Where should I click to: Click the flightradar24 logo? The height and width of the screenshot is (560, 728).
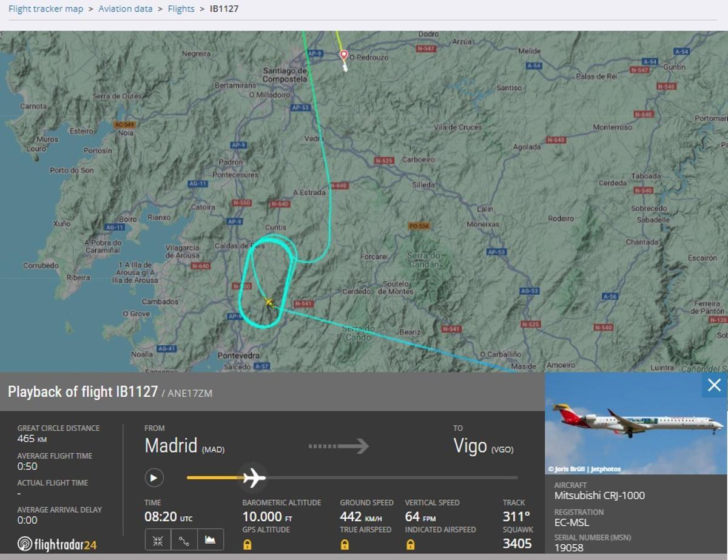tap(57, 544)
